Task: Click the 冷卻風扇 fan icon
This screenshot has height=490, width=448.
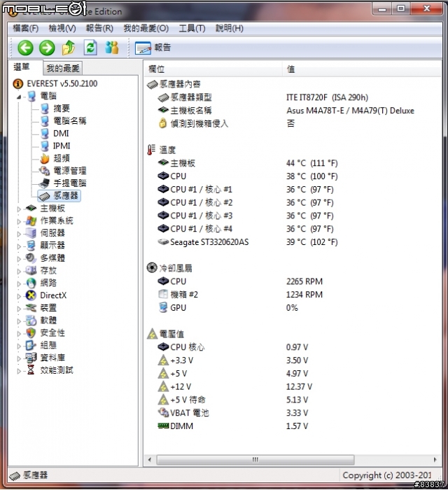Action: click(x=152, y=268)
